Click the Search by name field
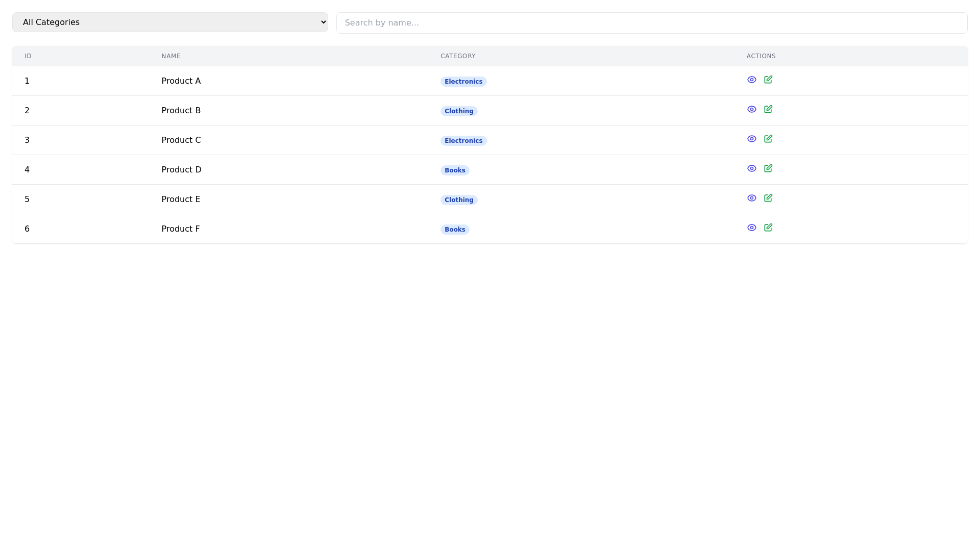Image resolution: width=980 pixels, height=551 pixels. tap(651, 23)
